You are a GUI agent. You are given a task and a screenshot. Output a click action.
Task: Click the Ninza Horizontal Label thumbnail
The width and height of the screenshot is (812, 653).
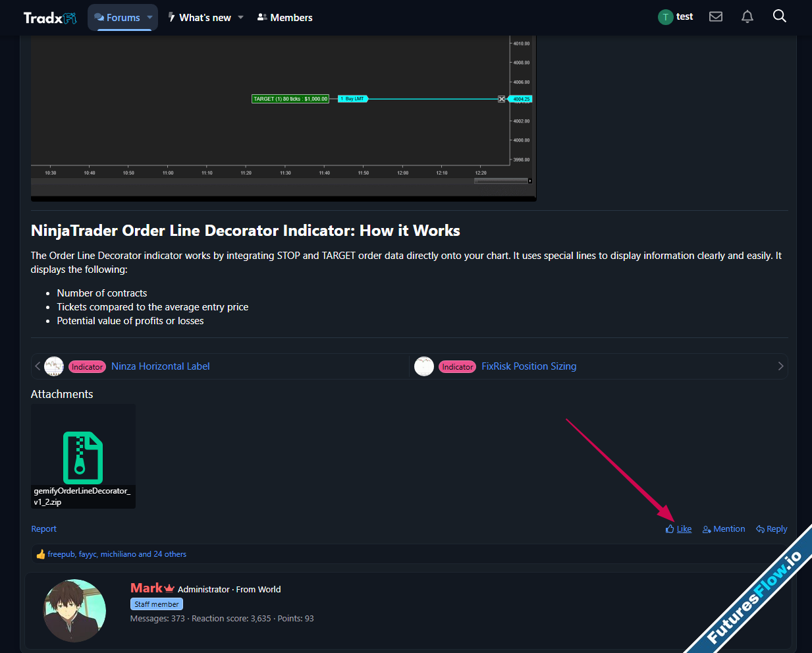point(54,366)
